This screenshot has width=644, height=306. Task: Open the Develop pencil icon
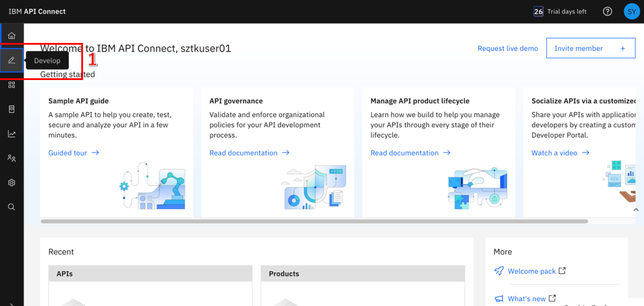pyautogui.click(x=12, y=60)
